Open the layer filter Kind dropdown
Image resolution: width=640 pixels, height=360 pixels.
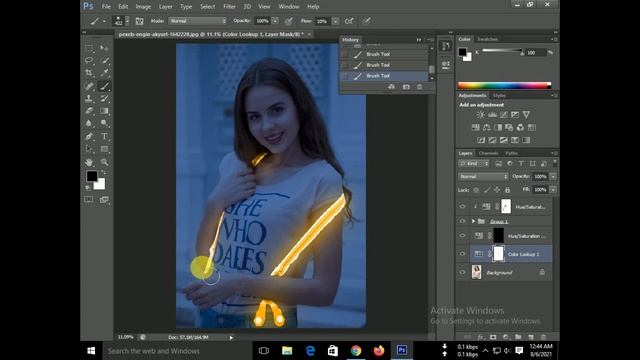click(x=474, y=164)
